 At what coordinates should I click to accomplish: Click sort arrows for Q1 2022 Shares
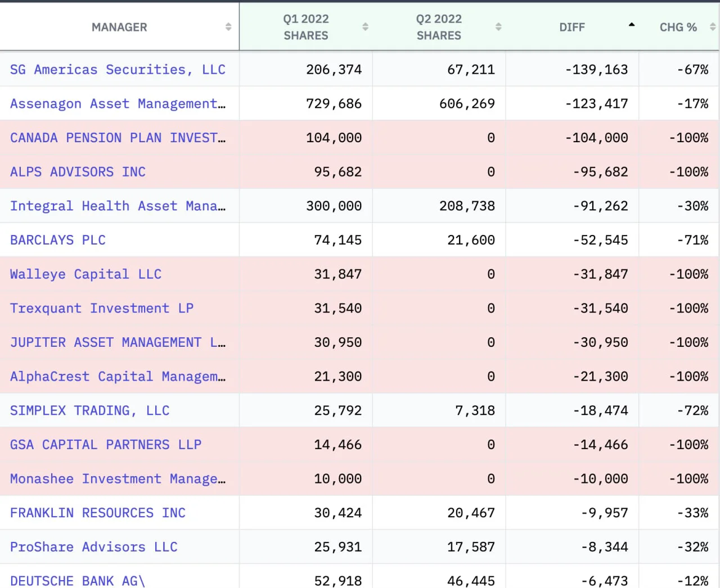[365, 27]
